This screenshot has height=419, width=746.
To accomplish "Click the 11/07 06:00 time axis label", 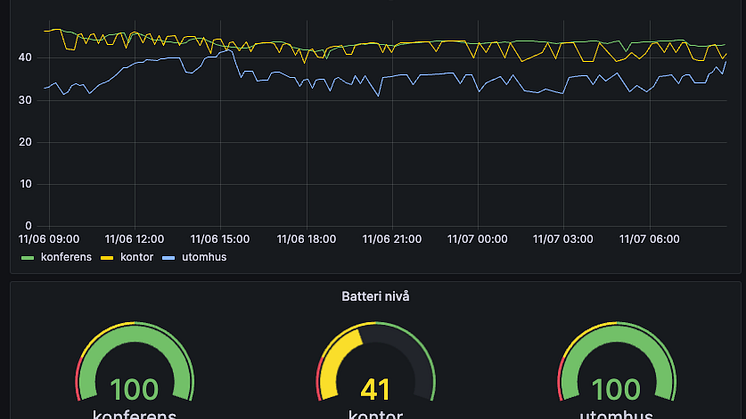I will click(650, 239).
